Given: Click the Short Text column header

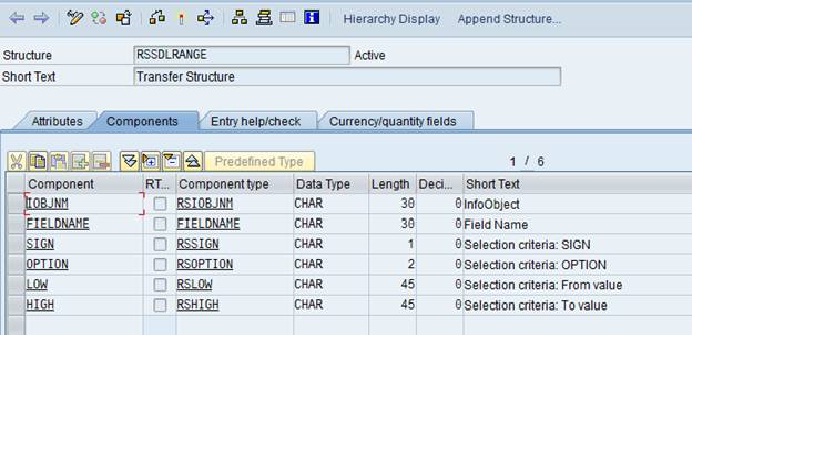Looking at the screenshot, I should click(578, 184).
